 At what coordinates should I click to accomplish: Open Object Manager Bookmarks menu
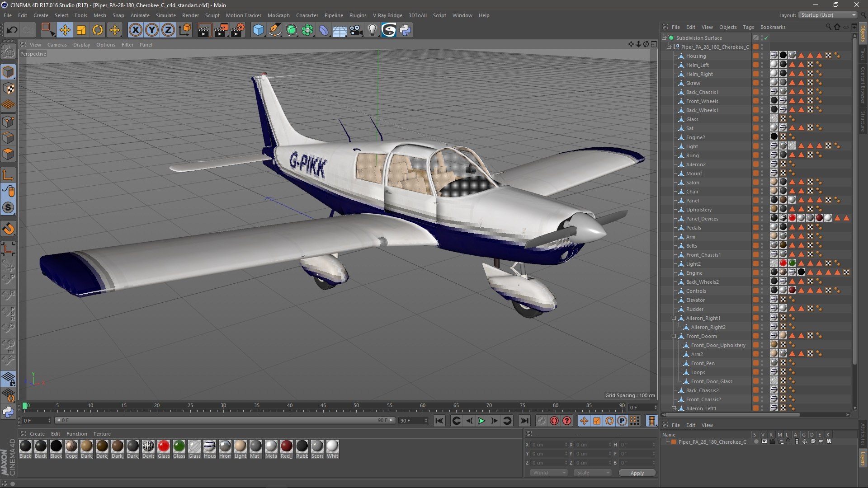click(773, 27)
